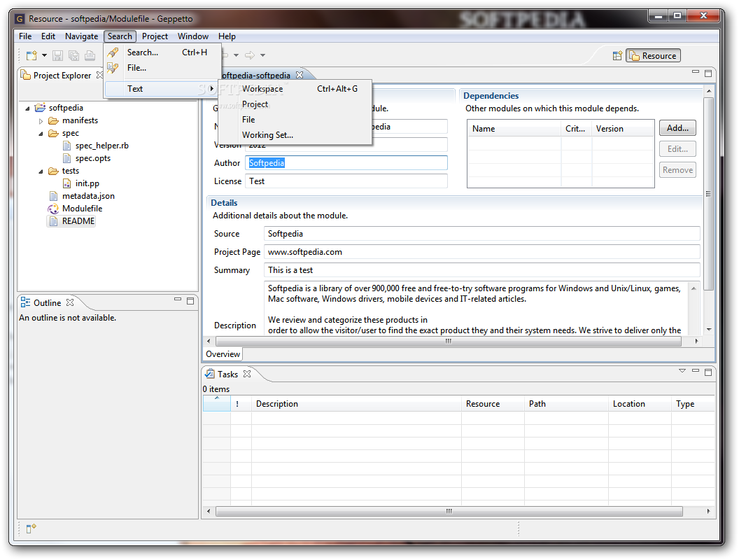Close the Tasks view
The image size is (739, 560).
pos(247,374)
